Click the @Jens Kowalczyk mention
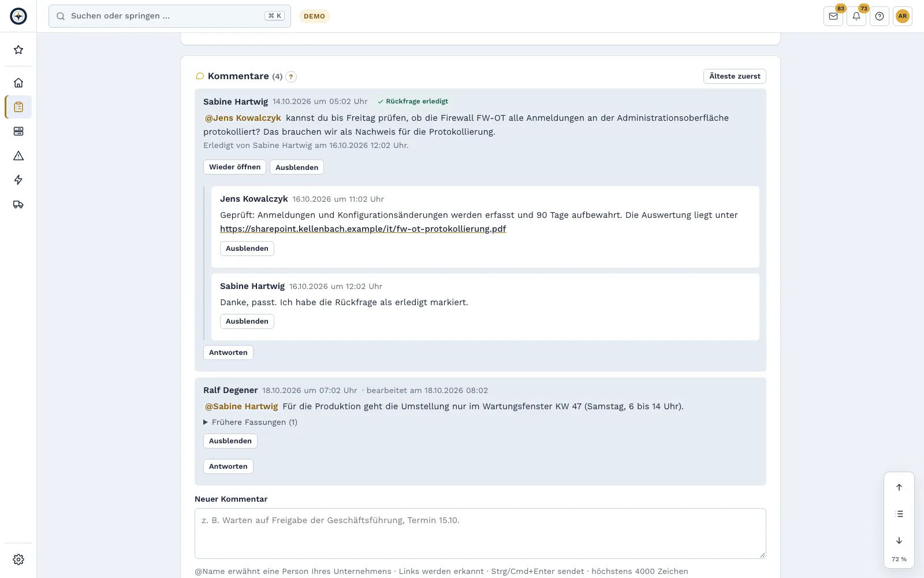The height and width of the screenshot is (578, 924). 243,118
